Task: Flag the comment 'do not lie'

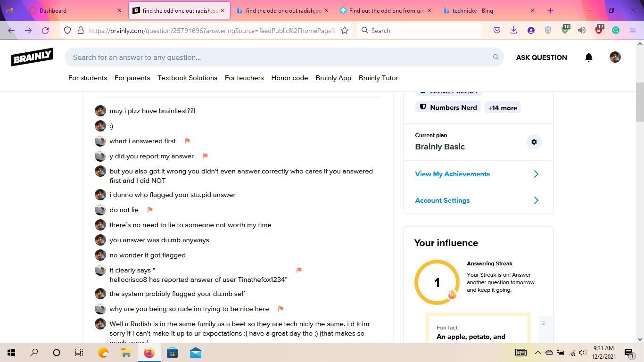Action: [150, 210]
